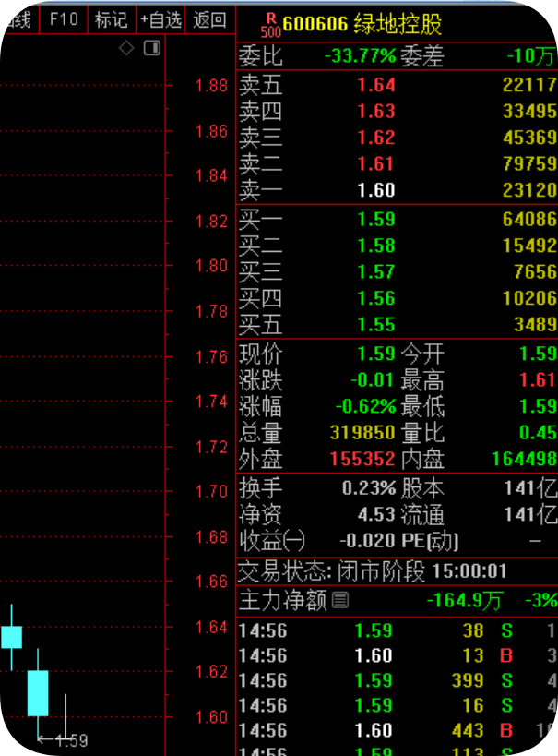Select 卖五 ask price 1.64
Viewport: 558px width, 756px height.
pyautogui.click(x=376, y=85)
